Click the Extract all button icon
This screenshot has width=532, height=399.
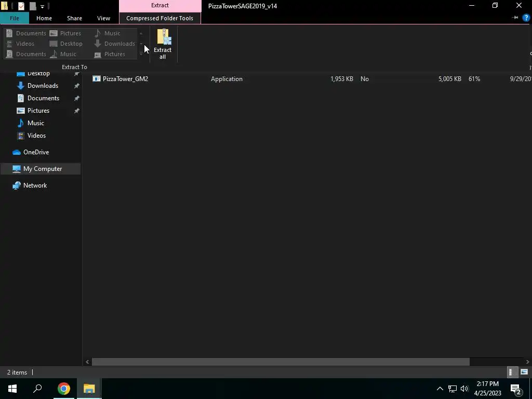tap(164, 37)
